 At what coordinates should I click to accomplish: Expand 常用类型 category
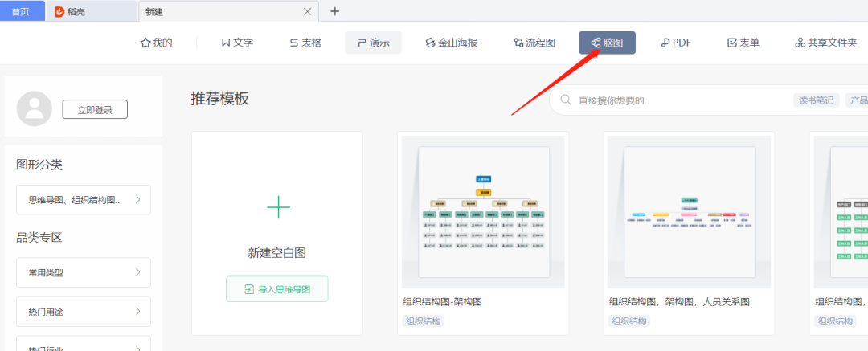point(84,272)
